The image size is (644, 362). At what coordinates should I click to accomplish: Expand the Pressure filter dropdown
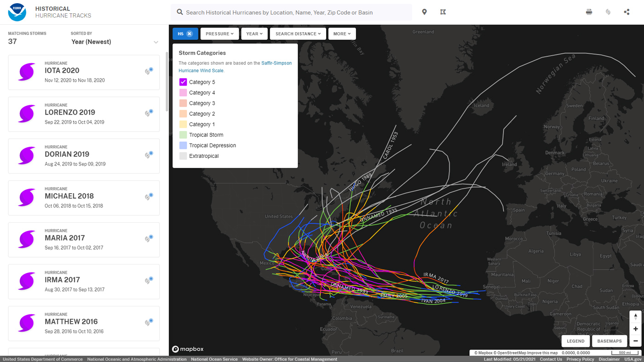click(x=219, y=34)
